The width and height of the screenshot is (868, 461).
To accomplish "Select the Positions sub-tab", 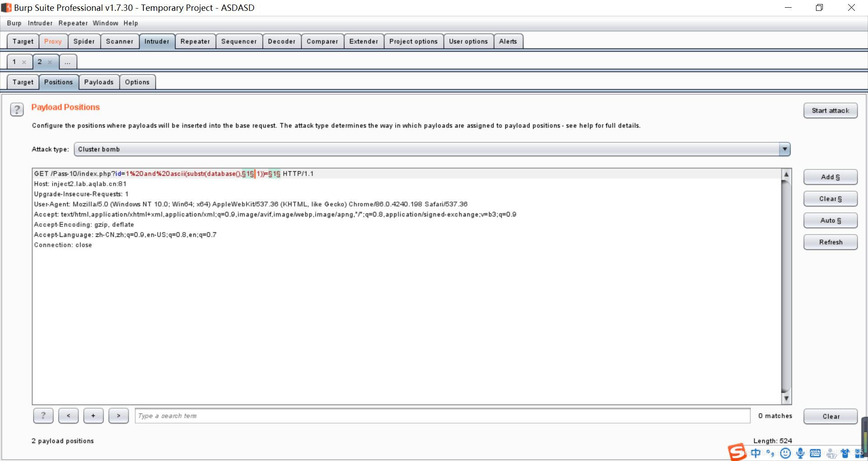I will click(x=58, y=82).
